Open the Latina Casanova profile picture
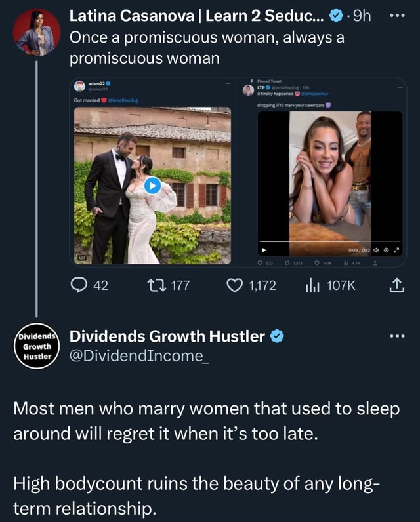Screen dimensions: 420x522 coord(37,33)
